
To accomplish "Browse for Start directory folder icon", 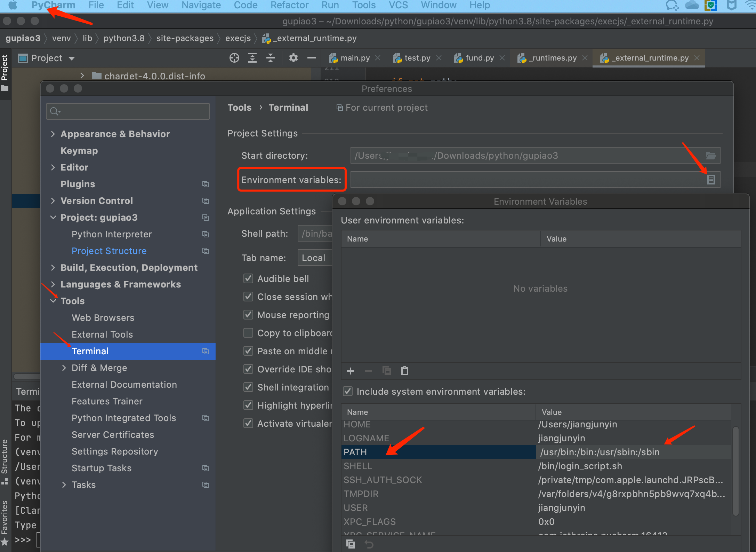I will click(711, 156).
